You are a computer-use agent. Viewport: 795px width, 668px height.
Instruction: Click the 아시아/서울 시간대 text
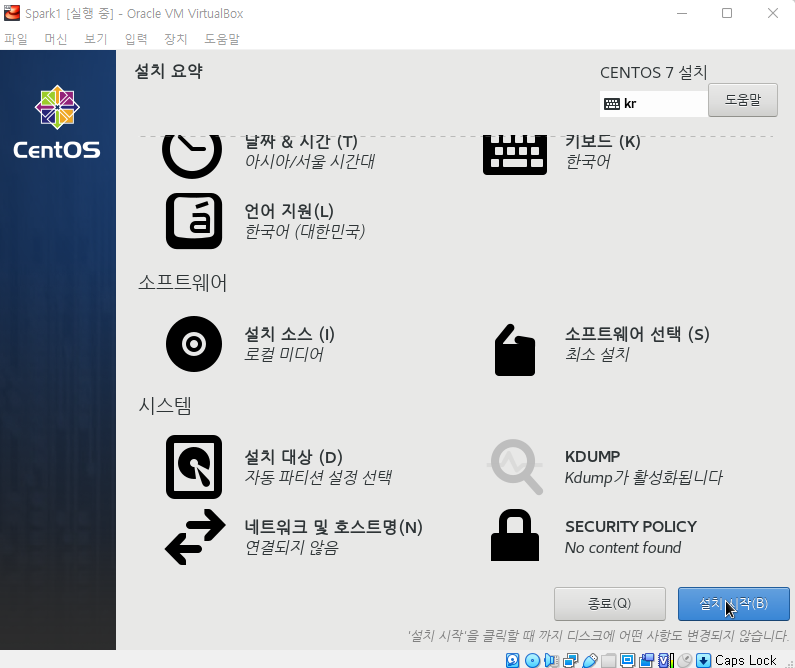tap(310, 161)
